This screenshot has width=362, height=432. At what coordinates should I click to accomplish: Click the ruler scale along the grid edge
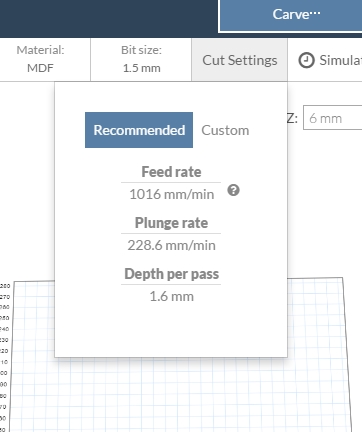point(5,357)
